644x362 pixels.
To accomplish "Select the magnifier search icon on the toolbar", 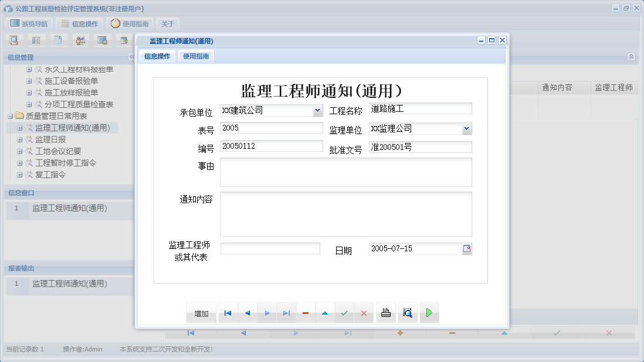I will click(13, 40).
